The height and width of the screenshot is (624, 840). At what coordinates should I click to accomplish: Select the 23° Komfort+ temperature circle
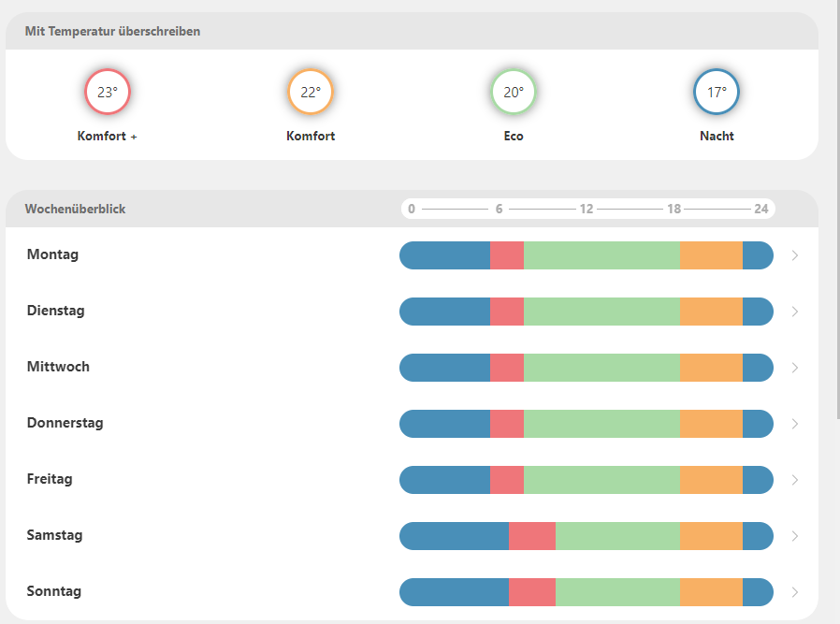click(108, 93)
